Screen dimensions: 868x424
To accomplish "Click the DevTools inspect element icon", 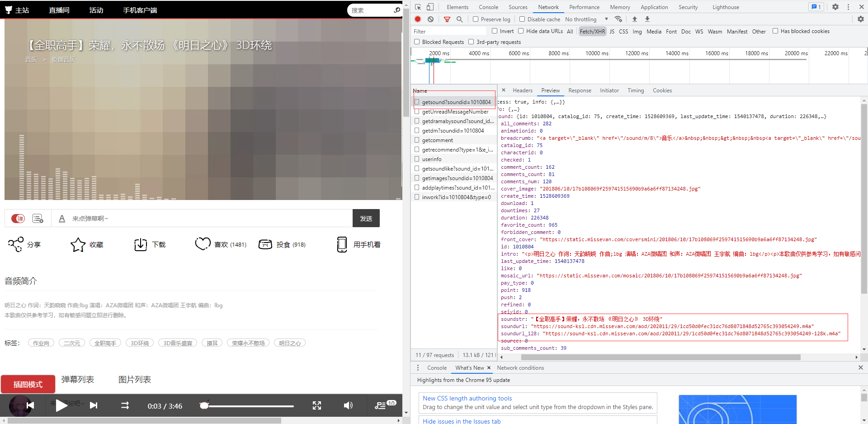I will point(418,7).
